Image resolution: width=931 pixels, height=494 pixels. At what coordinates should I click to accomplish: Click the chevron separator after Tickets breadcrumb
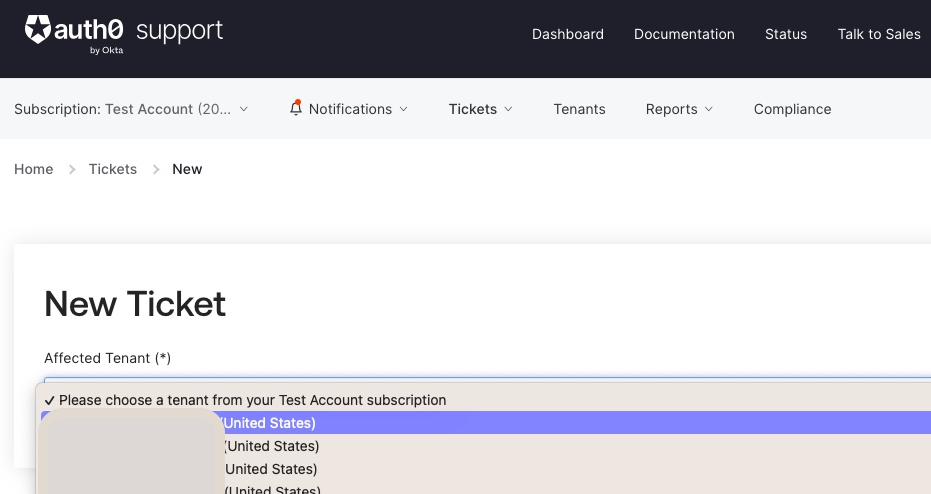tap(156, 170)
